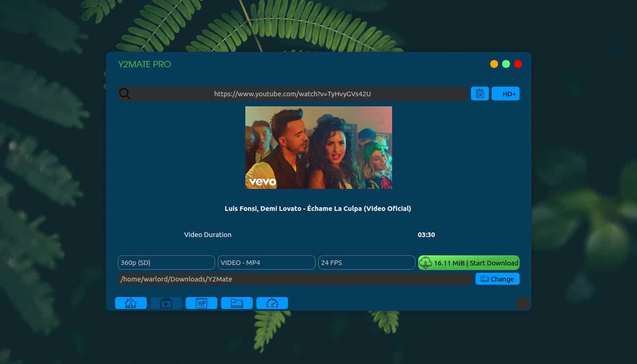Click the magnifying glass search icon
637x364 pixels.
124,94
